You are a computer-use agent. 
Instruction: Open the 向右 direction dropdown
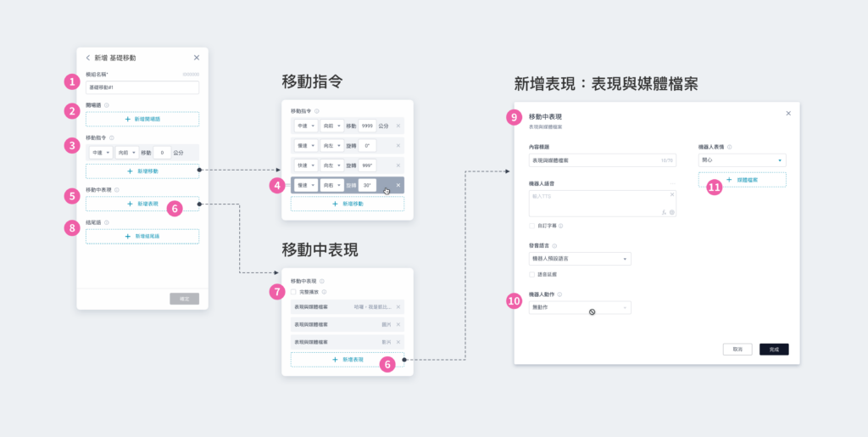(332, 185)
